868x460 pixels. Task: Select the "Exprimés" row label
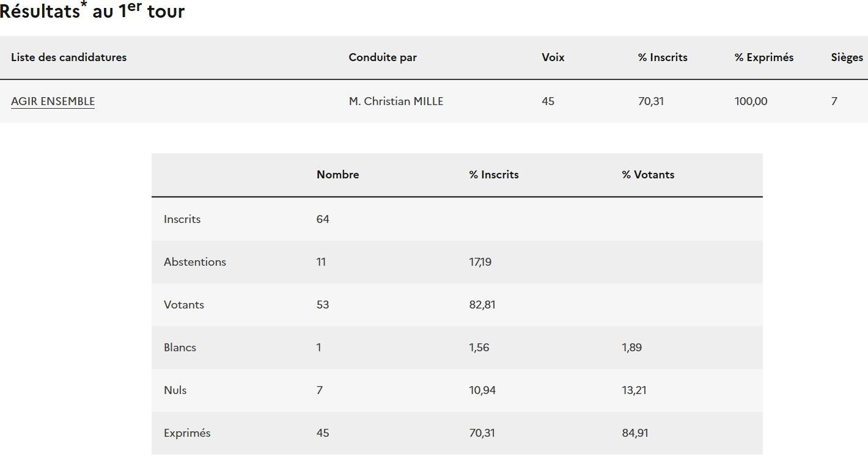(187, 433)
